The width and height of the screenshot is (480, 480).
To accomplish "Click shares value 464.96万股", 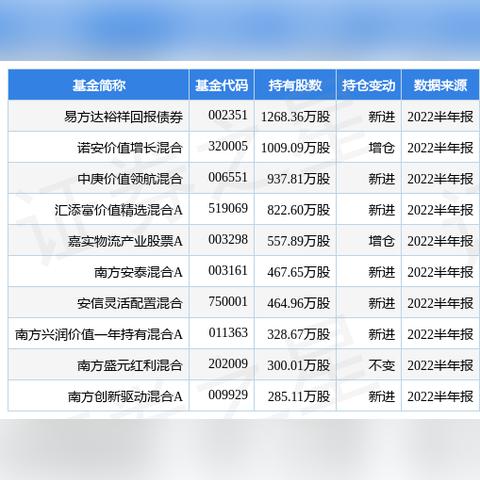I will pos(298,303).
